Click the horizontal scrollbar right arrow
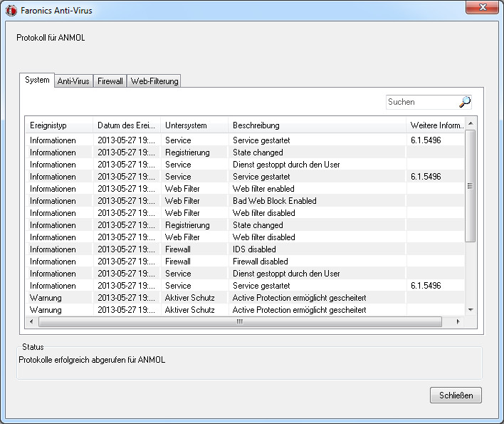 [458, 321]
